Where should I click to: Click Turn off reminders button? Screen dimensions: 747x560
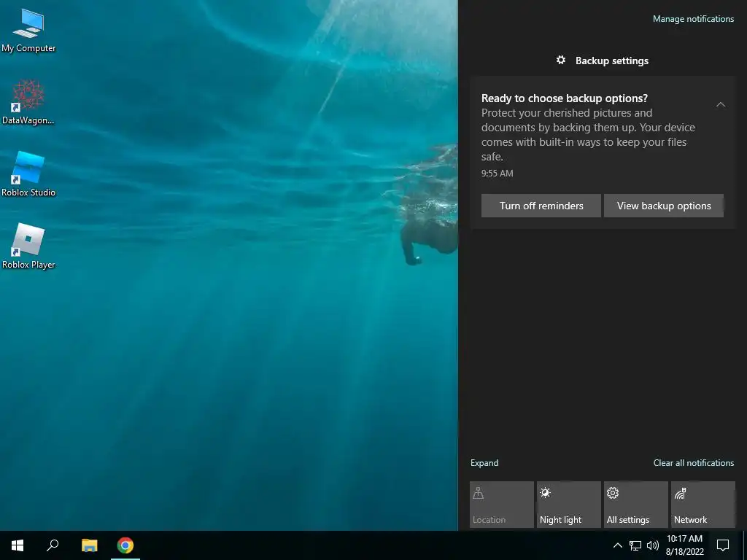541,206
